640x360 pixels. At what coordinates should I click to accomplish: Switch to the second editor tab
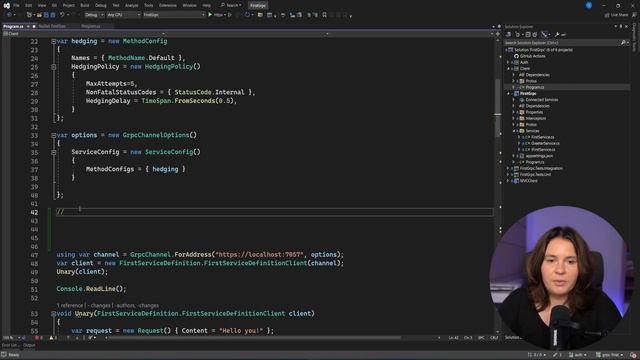click(52, 26)
